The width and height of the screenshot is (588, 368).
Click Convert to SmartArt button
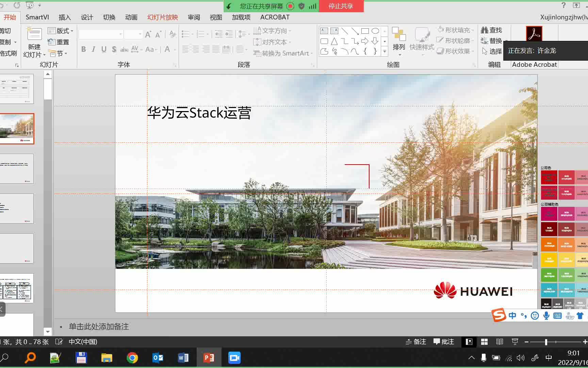pyautogui.click(x=283, y=53)
